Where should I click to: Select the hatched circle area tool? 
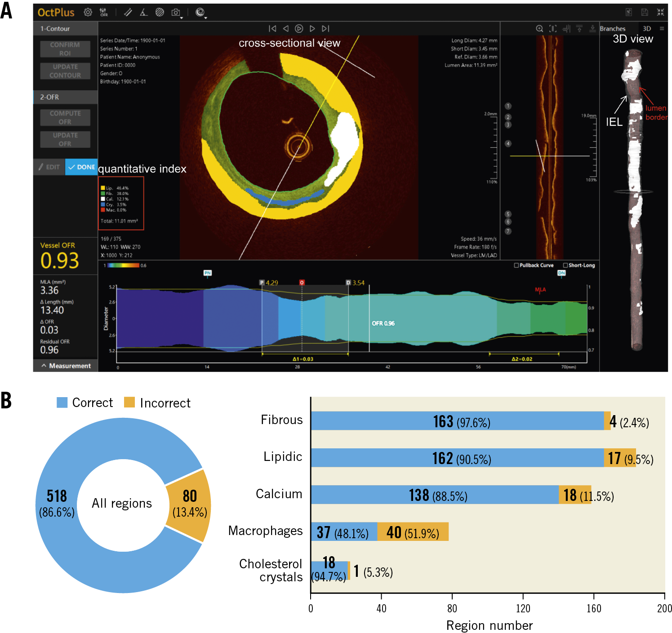[x=160, y=13]
